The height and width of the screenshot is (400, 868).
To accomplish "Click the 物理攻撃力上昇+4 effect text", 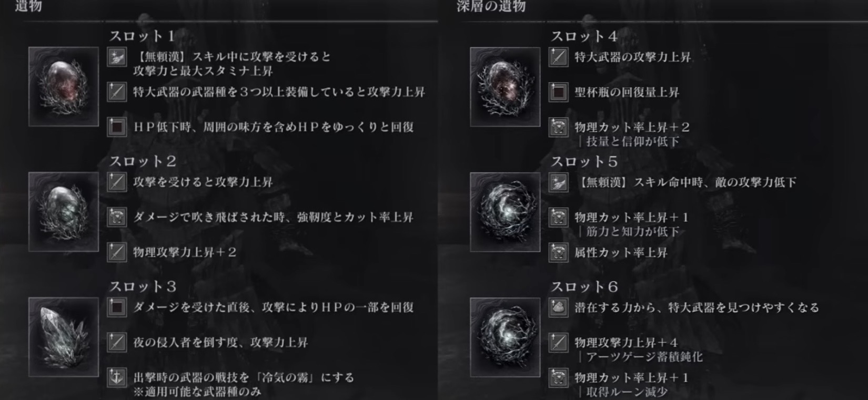I will coord(626,343).
